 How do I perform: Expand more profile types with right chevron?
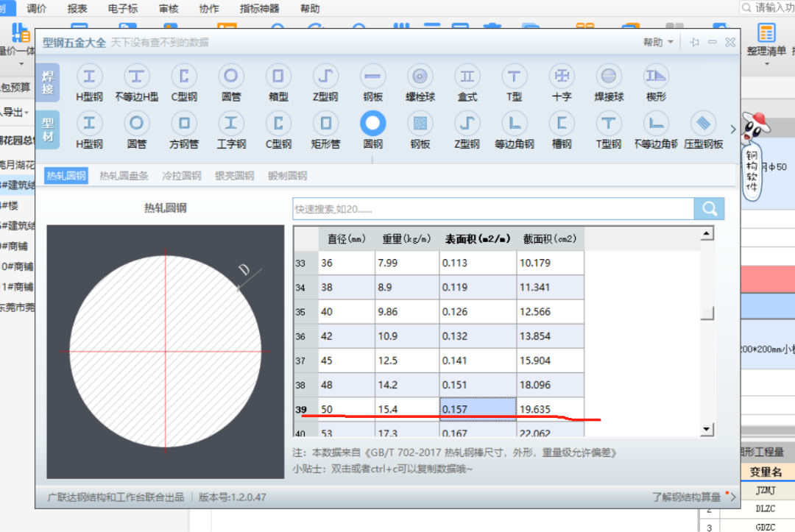click(732, 130)
